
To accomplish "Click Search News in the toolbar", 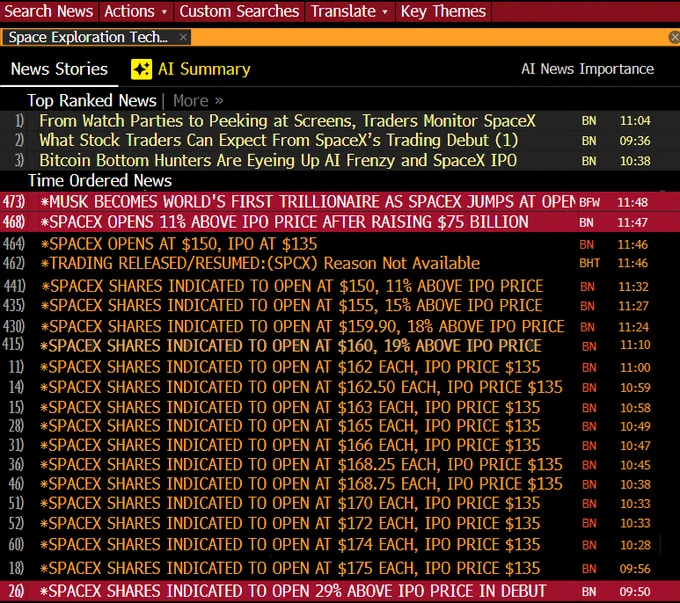I will pyautogui.click(x=49, y=11).
